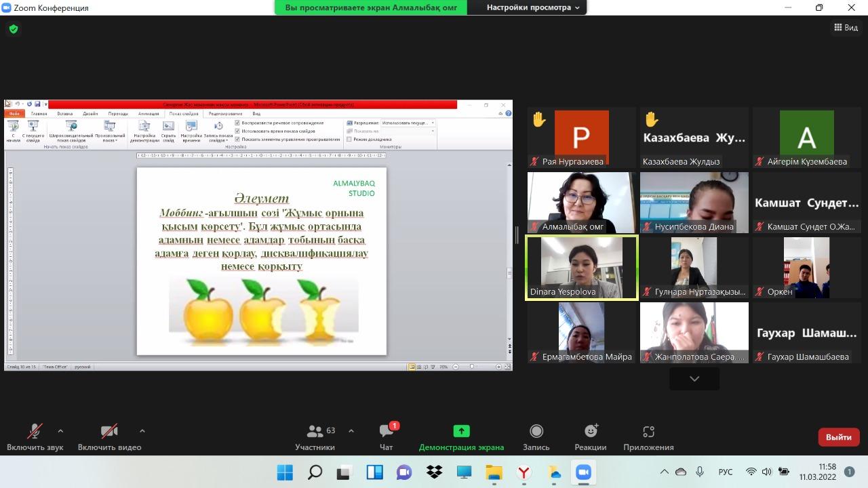The height and width of the screenshot is (488, 868).
Task: Select Алмалыбақ омг video tile
Action: tap(581, 203)
